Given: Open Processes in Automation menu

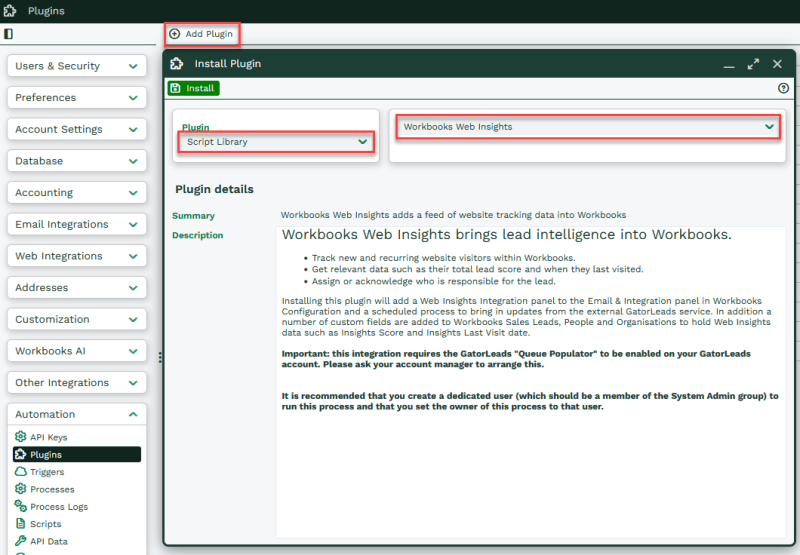Looking at the screenshot, I should coord(77,489).
